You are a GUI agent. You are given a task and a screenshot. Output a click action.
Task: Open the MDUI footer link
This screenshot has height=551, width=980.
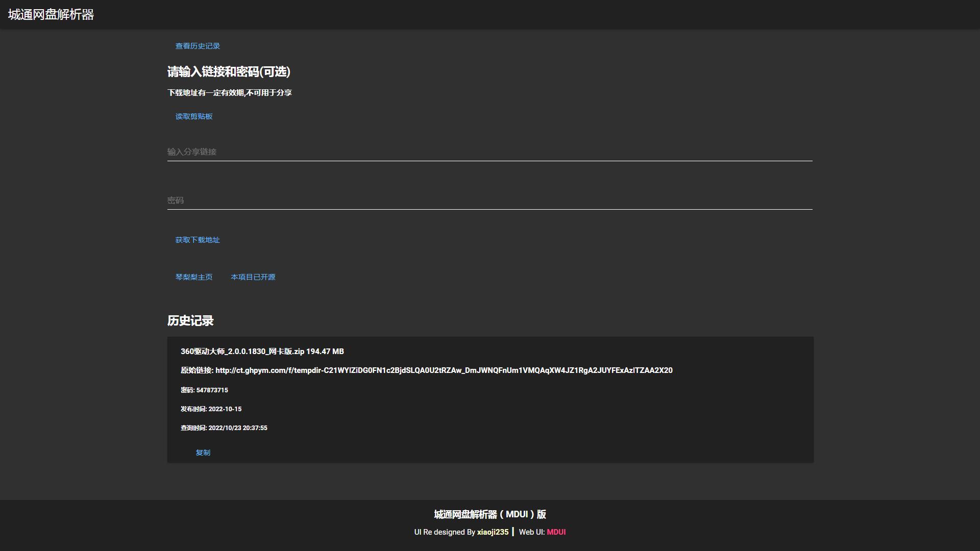(556, 532)
